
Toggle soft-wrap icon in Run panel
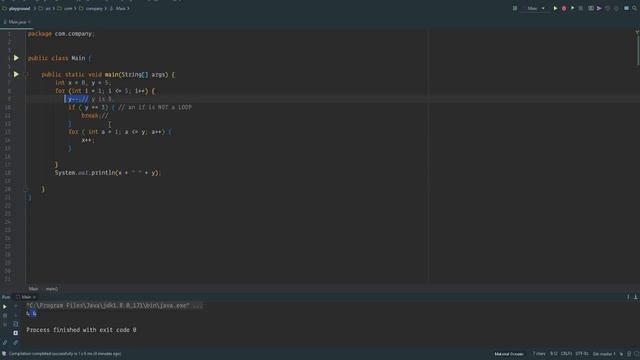click(x=16, y=324)
